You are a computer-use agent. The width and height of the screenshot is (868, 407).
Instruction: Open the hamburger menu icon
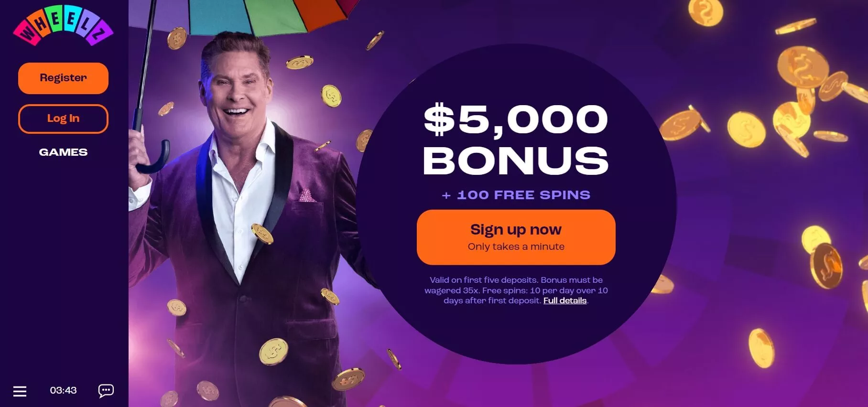(x=20, y=391)
